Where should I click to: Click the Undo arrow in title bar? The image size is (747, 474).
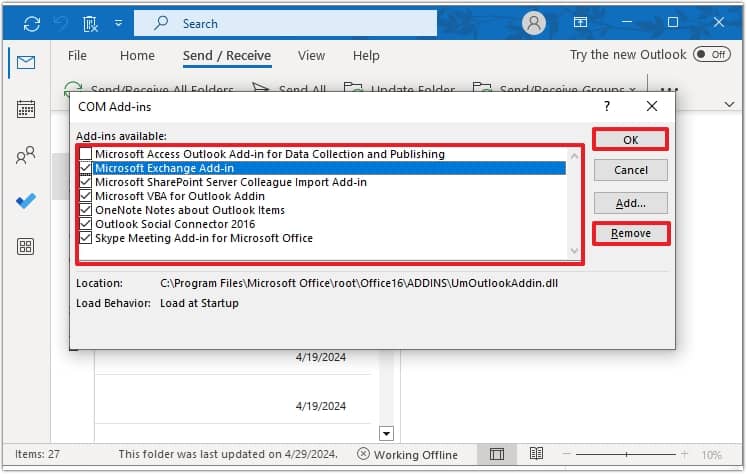(61, 23)
